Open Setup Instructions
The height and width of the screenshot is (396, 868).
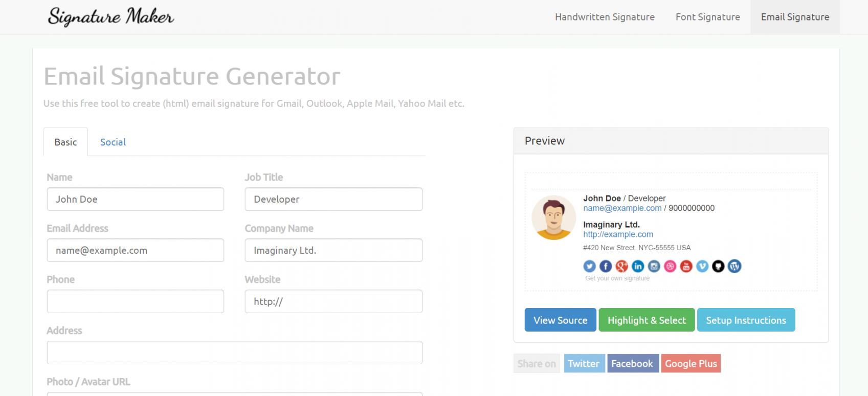[746, 320]
